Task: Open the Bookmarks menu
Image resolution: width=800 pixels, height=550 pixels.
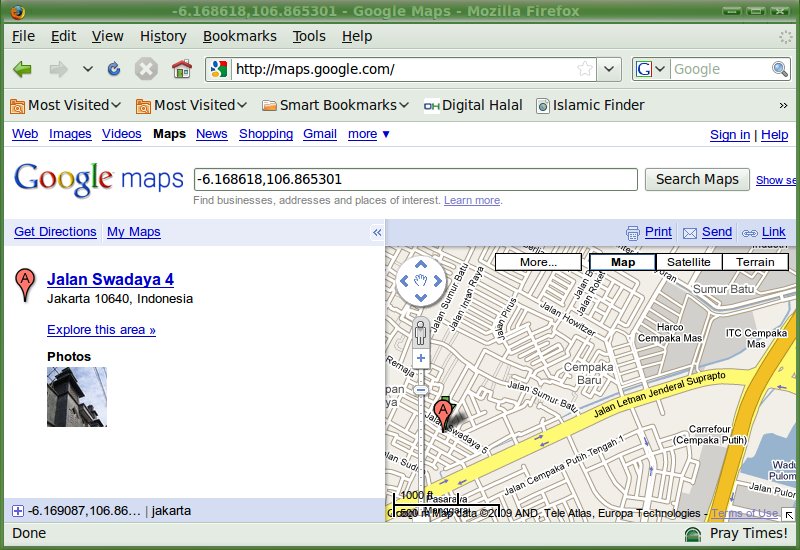Action: (x=239, y=36)
